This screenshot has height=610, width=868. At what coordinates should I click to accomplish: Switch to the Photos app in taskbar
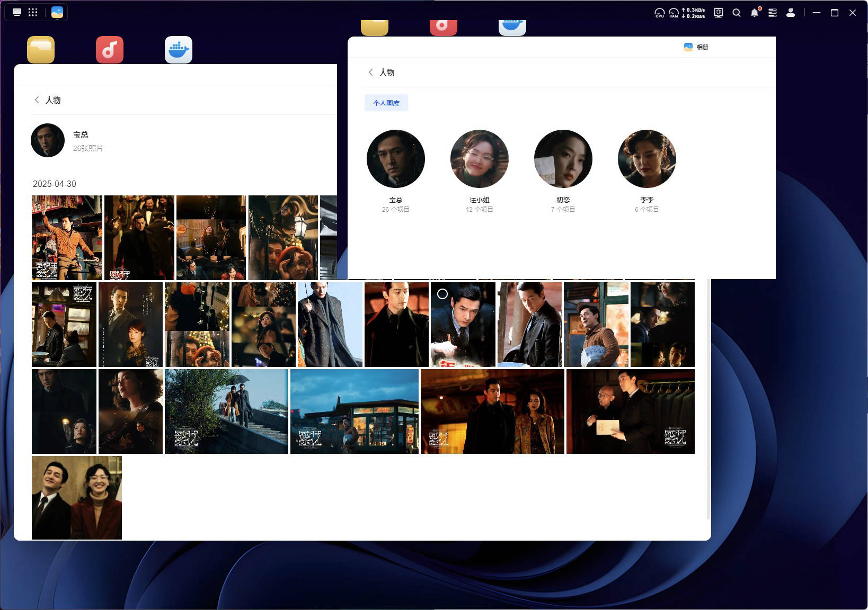coord(57,12)
